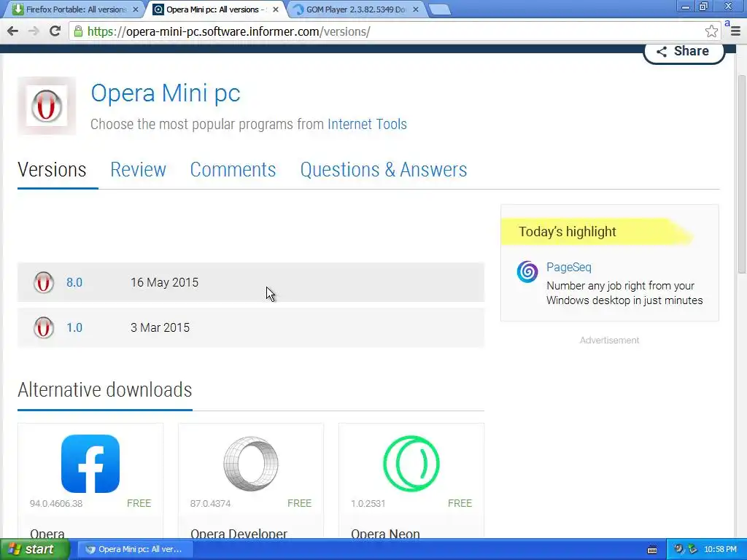Open the Opera Developer program name
The image size is (747, 560).
pyautogui.click(x=239, y=533)
